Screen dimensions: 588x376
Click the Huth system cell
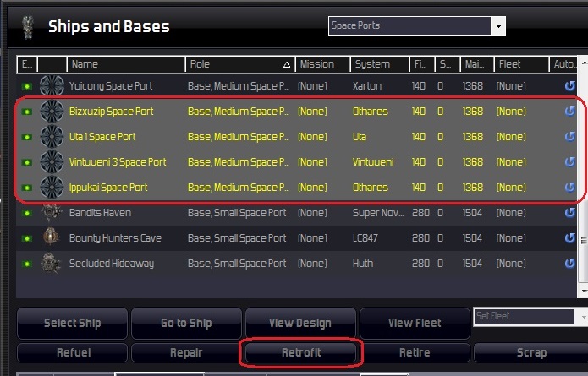(x=363, y=264)
